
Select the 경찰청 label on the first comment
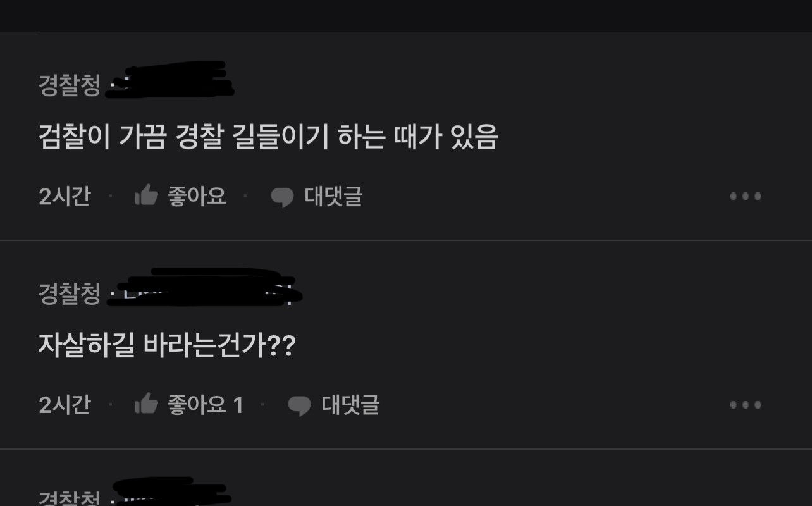70,85
